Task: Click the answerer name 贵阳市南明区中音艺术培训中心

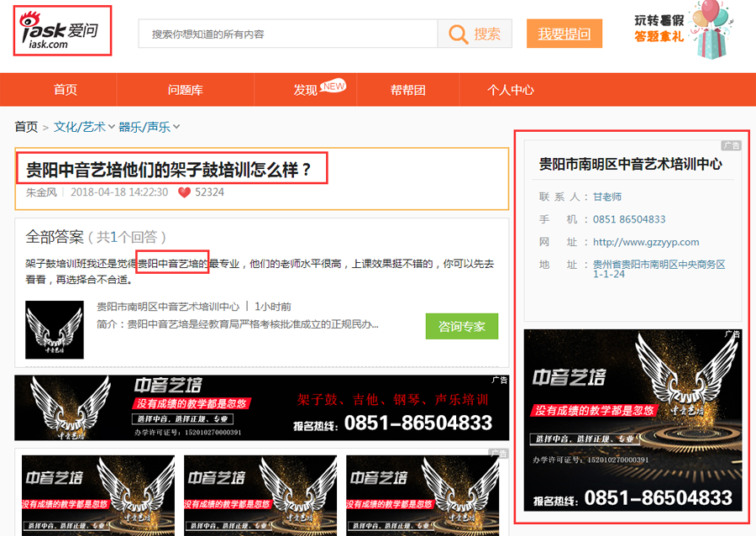Action: tap(168, 307)
